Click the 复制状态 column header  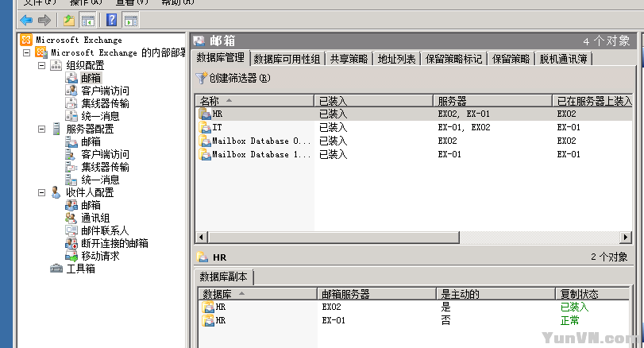(x=592, y=294)
